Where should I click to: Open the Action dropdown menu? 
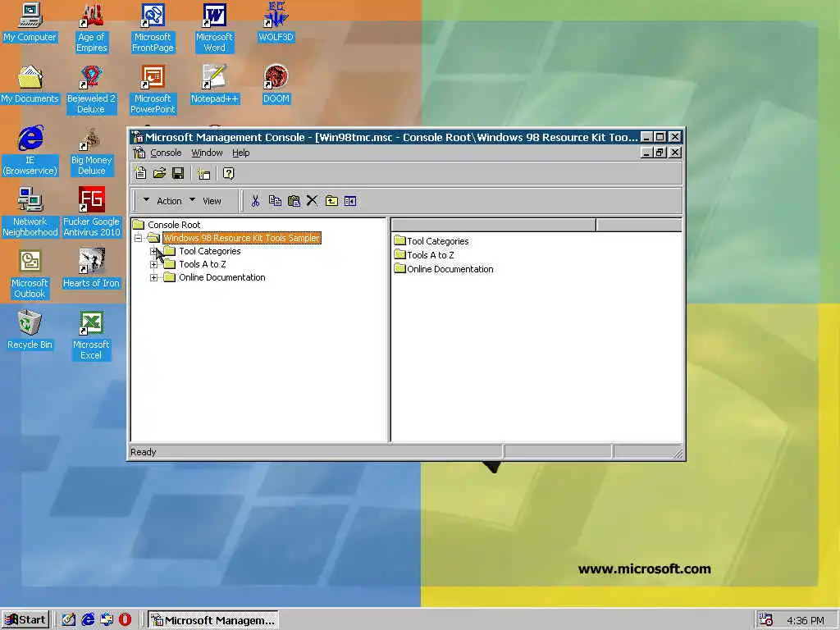click(162, 201)
